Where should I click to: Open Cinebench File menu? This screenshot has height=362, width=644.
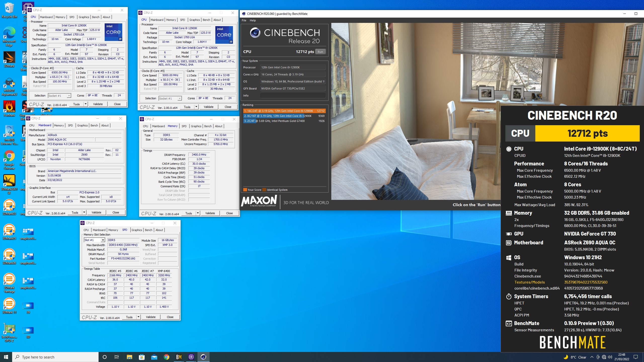point(244,20)
